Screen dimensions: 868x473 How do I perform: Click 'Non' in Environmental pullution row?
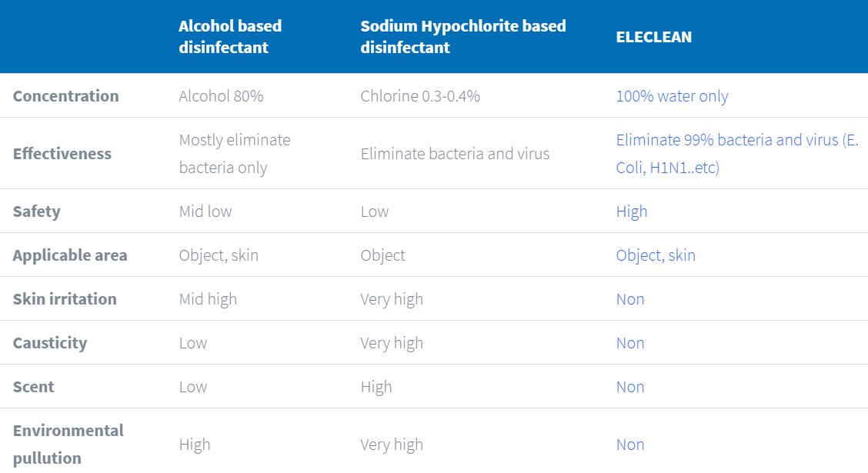click(x=630, y=445)
